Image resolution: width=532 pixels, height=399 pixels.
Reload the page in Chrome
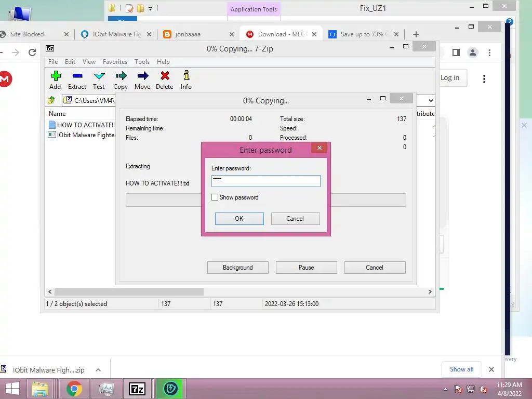32,52
